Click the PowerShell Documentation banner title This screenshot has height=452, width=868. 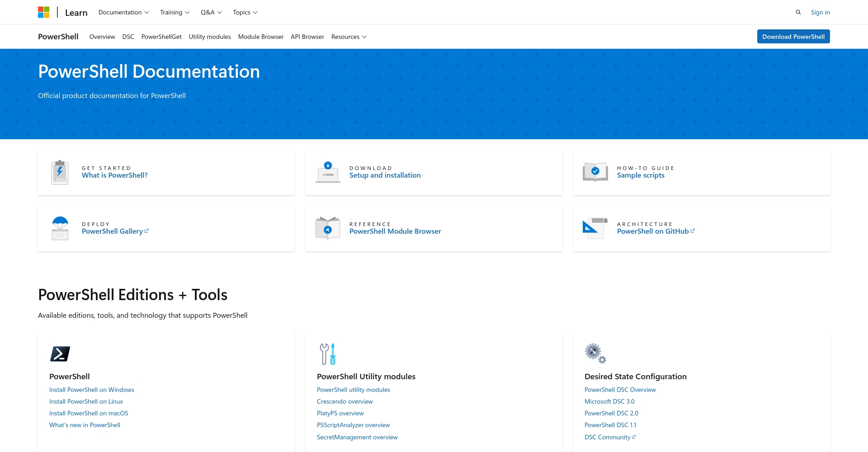click(149, 71)
